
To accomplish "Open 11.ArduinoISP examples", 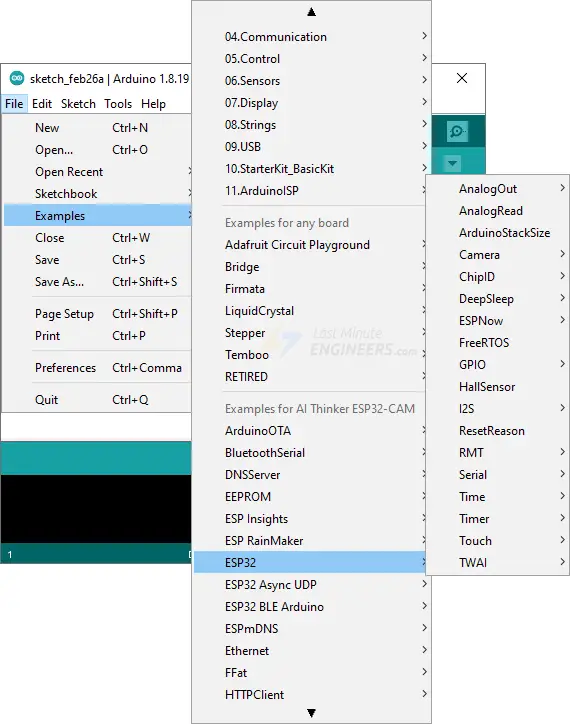I will click(x=309, y=191).
